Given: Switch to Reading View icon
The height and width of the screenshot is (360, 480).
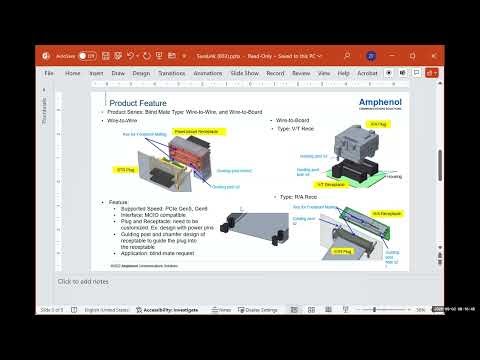Looking at the screenshot, I should (x=328, y=310).
